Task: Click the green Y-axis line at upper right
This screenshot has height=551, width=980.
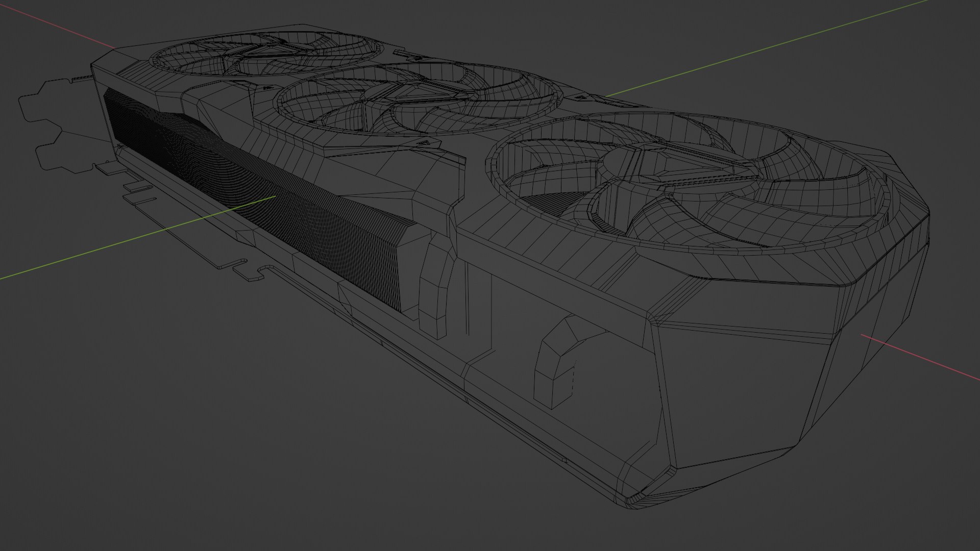Action: 766,48
